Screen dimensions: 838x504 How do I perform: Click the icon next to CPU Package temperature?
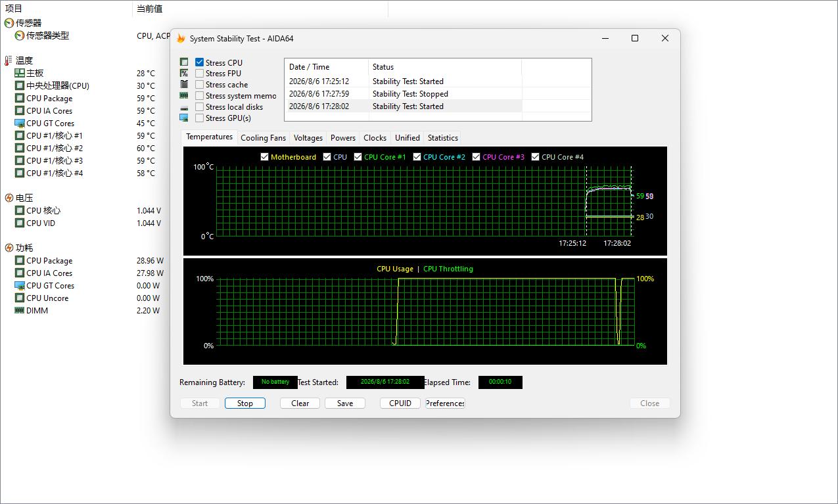click(20, 98)
